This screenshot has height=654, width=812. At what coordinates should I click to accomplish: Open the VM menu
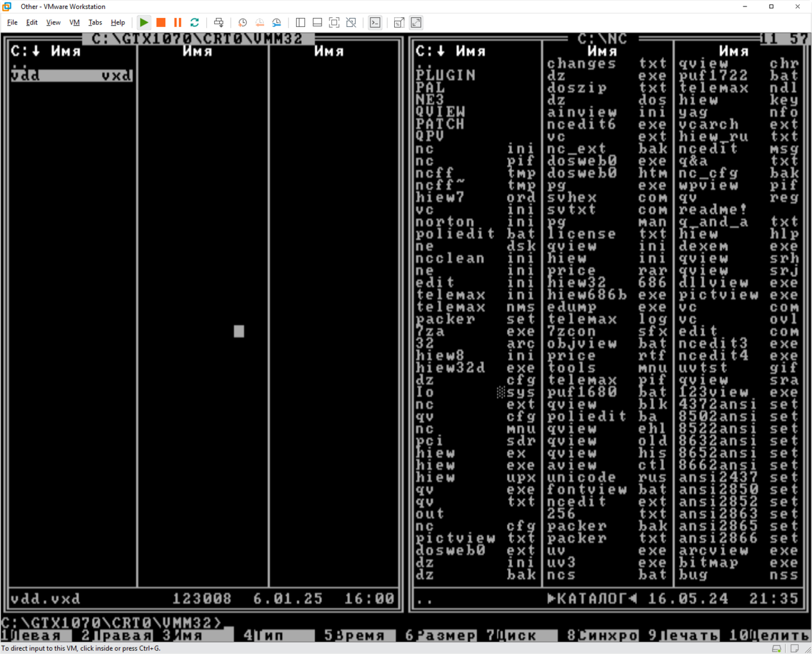coord(74,22)
